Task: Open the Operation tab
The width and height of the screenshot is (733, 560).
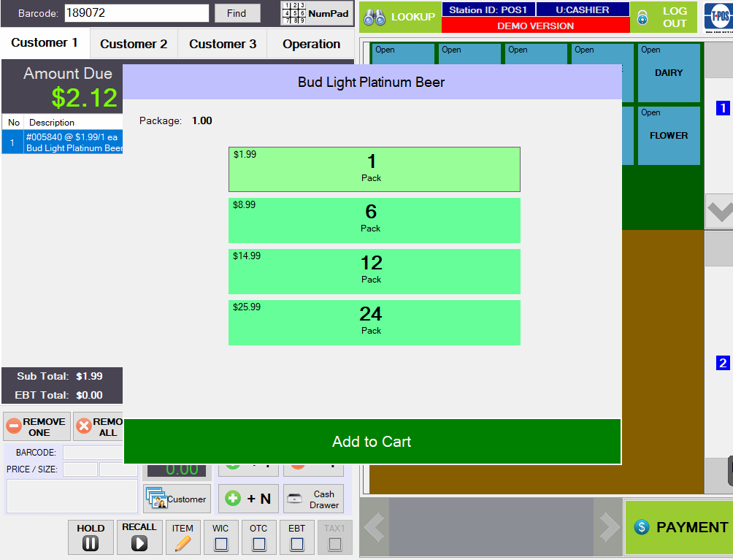Action: click(x=311, y=44)
